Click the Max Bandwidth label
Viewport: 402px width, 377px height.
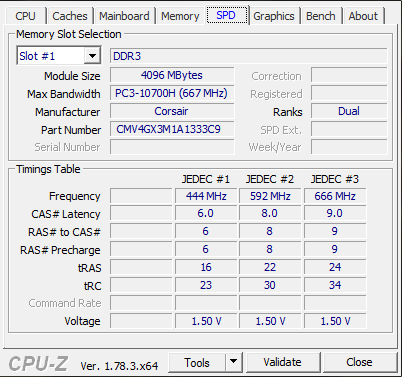64,94
